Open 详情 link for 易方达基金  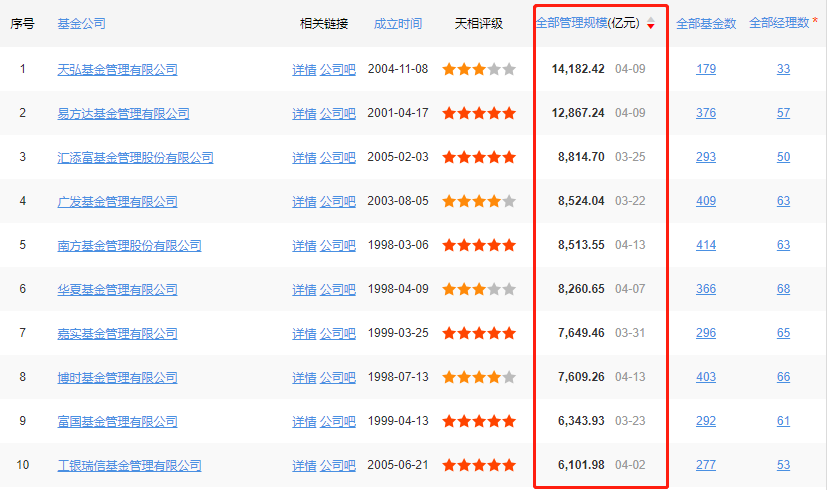pos(304,113)
